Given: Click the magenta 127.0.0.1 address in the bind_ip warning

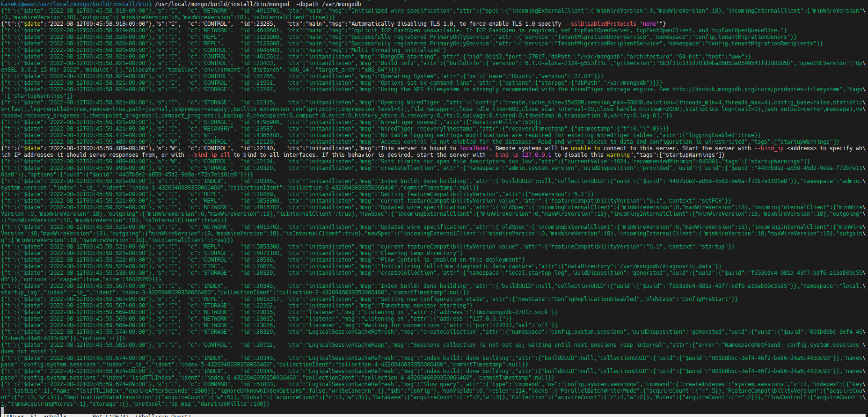Looking at the screenshot, I should click(537, 155).
